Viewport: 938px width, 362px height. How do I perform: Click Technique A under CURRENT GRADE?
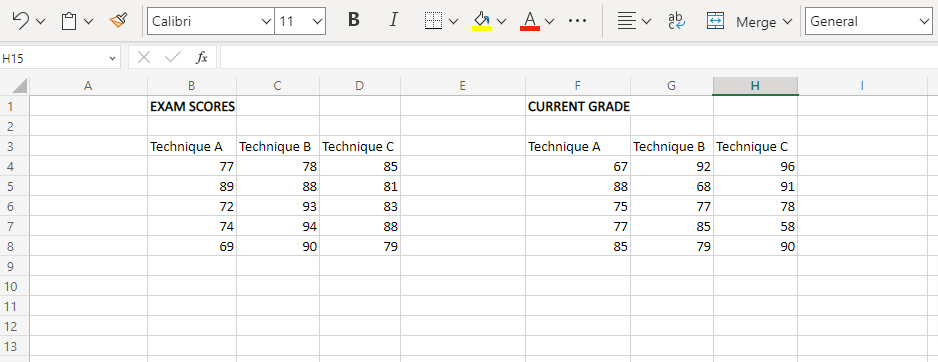578,146
